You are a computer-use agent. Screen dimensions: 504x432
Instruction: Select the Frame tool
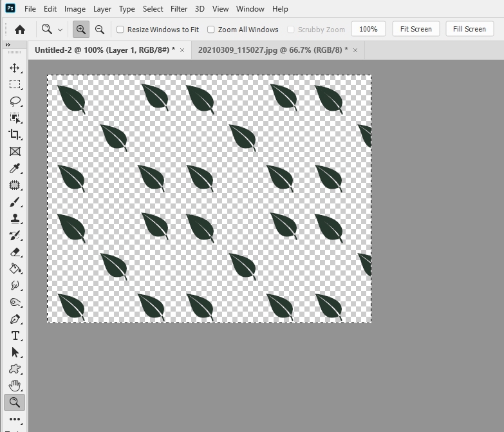(14, 151)
